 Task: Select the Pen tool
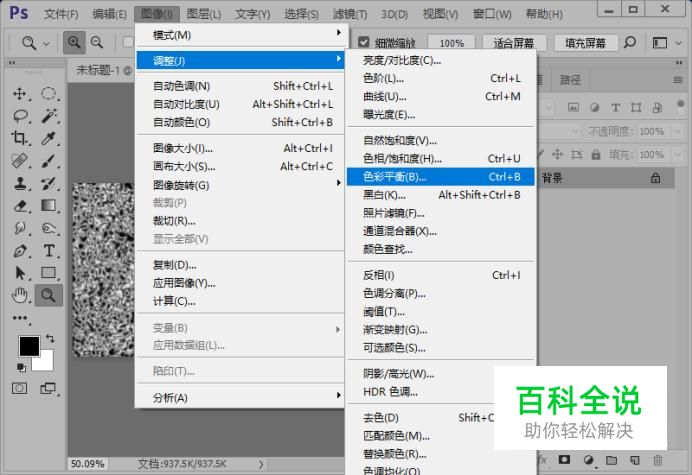[19, 251]
